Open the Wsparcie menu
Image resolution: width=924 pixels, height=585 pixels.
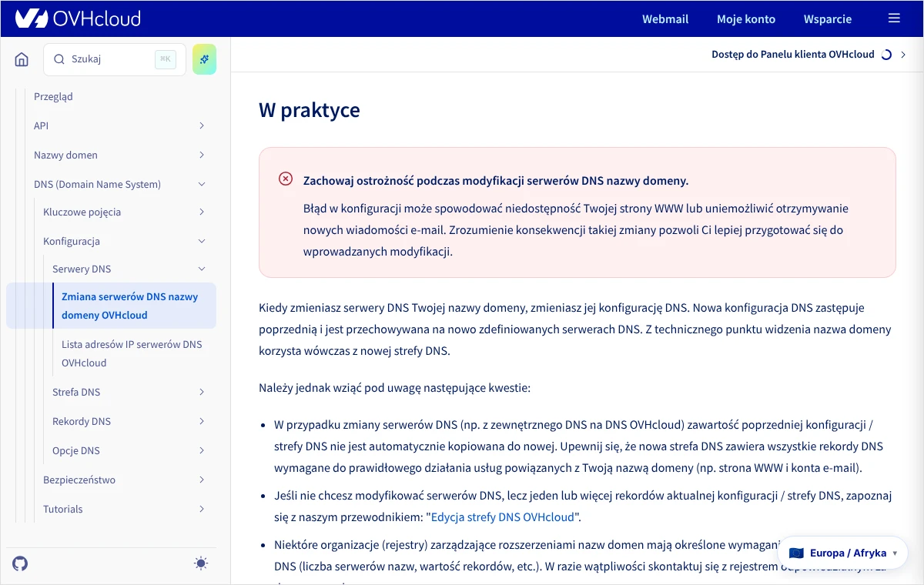coord(828,18)
